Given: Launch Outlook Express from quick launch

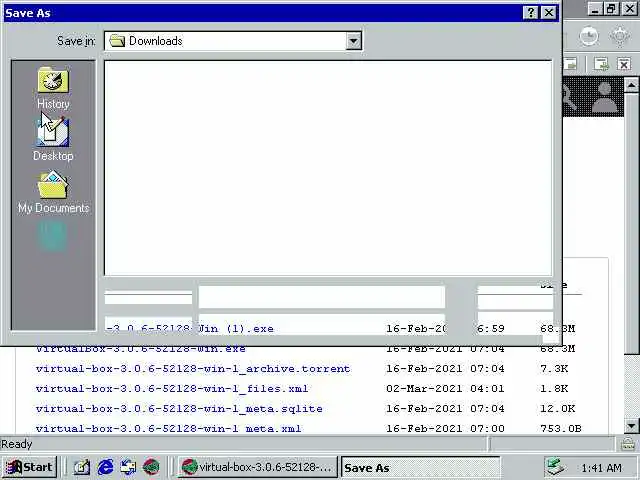Looking at the screenshot, I should pyautogui.click(x=128, y=467).
